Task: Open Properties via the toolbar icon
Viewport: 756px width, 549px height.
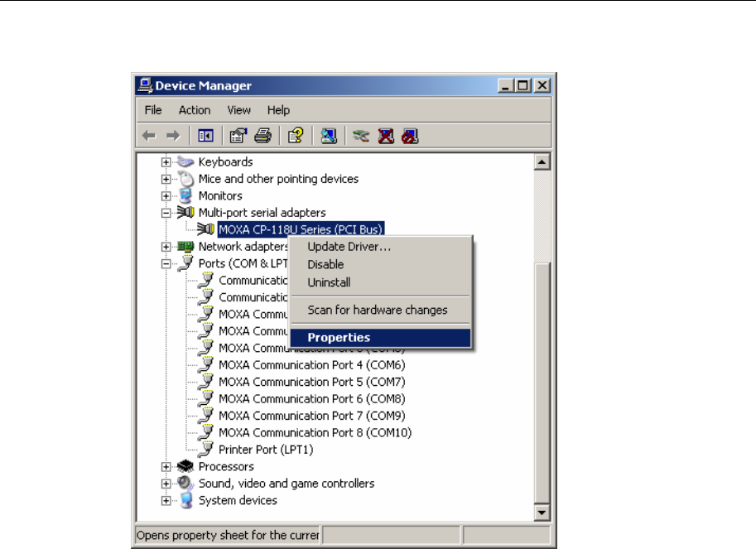Action: point(238,136)
